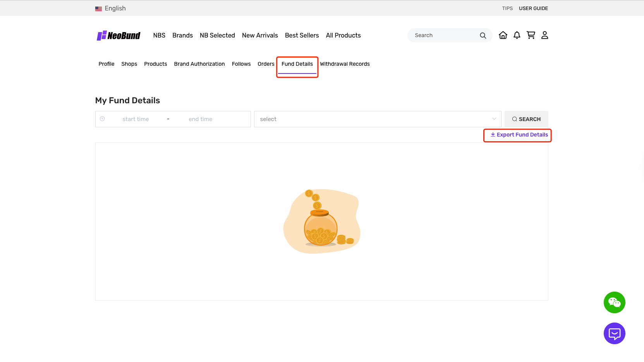Click the US flag language icon
The height and width of the screenshot is (362, 644).
click(x=98, y=9)
